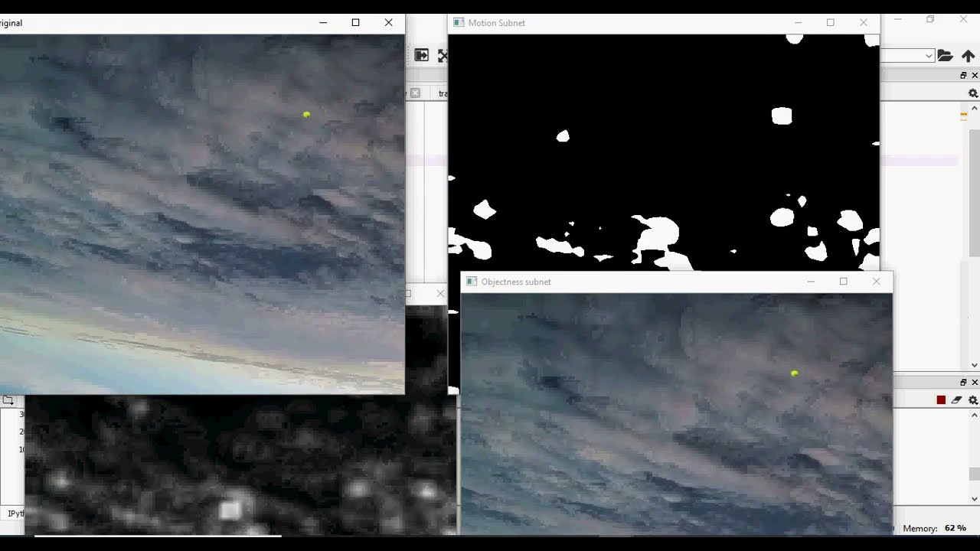Open the upper pane options gear menu
The image size is (980, 551).
[x=973, y=93]
